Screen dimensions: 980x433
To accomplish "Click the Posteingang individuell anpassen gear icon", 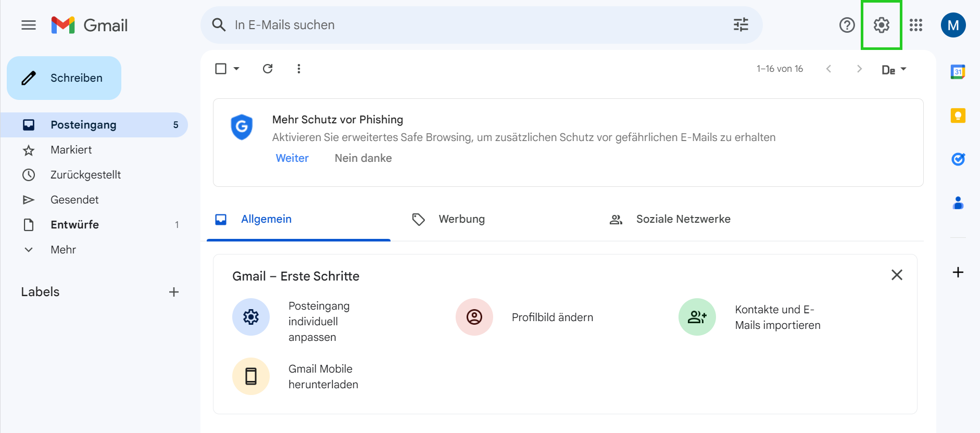I will click(251, 317).
